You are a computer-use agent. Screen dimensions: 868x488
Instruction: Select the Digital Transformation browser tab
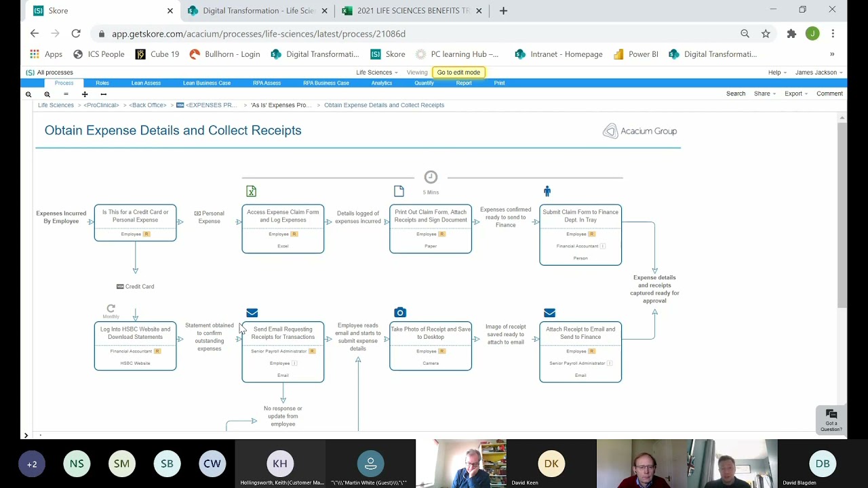pos(259,11)
